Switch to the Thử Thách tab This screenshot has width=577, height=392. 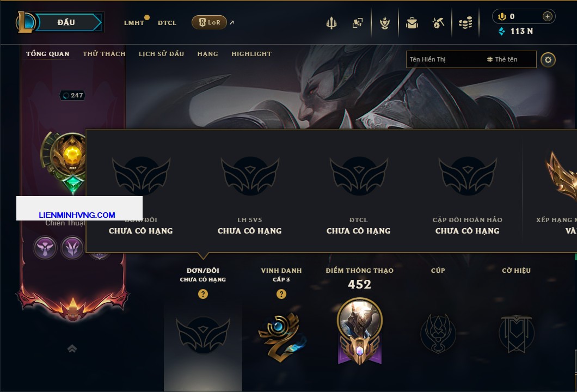point(104,54)
